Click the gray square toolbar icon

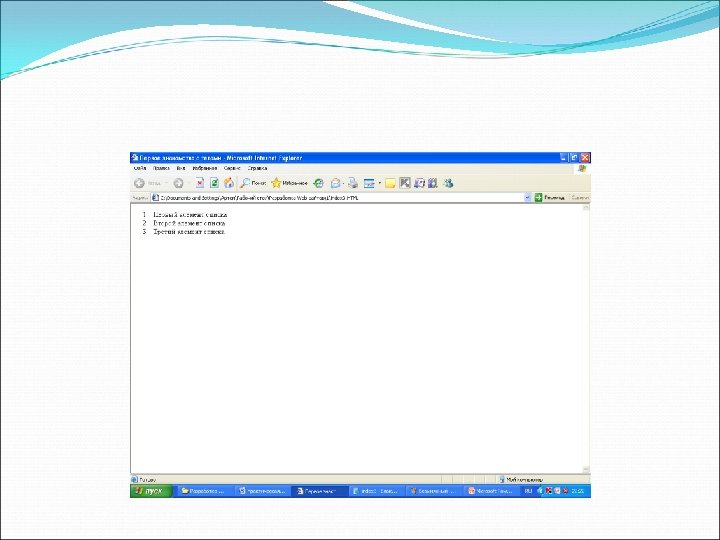coord(405,183)
